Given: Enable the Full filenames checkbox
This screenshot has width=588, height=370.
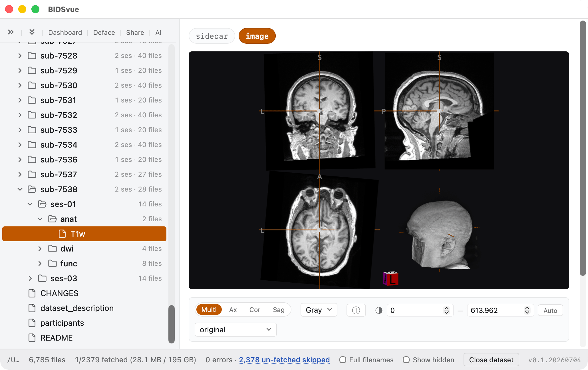Looking at the screenshot, I should click(343, 360).
